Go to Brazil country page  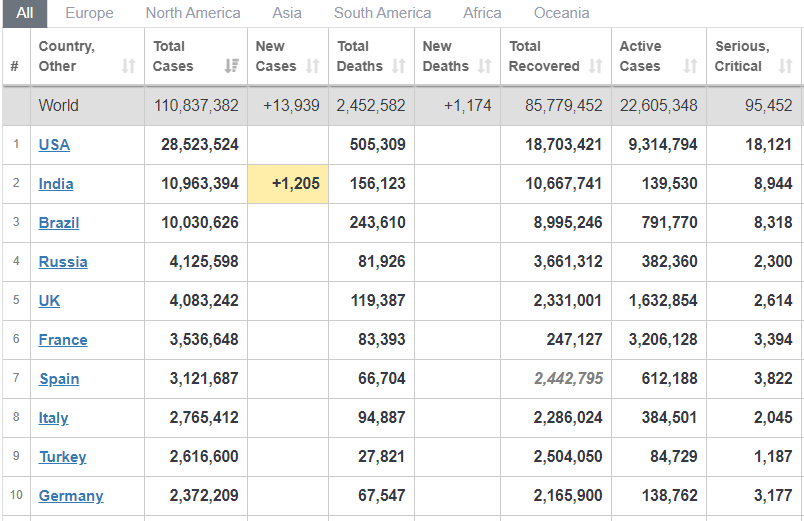click(59, 223)
